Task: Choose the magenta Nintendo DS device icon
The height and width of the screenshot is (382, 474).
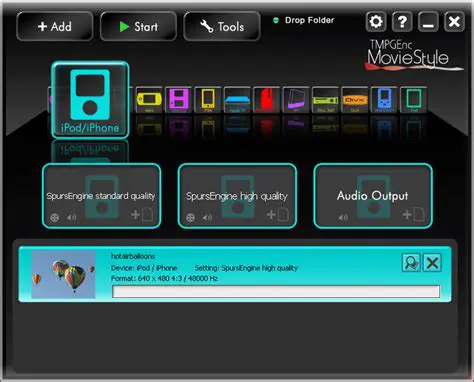Action: click(178, 100)
